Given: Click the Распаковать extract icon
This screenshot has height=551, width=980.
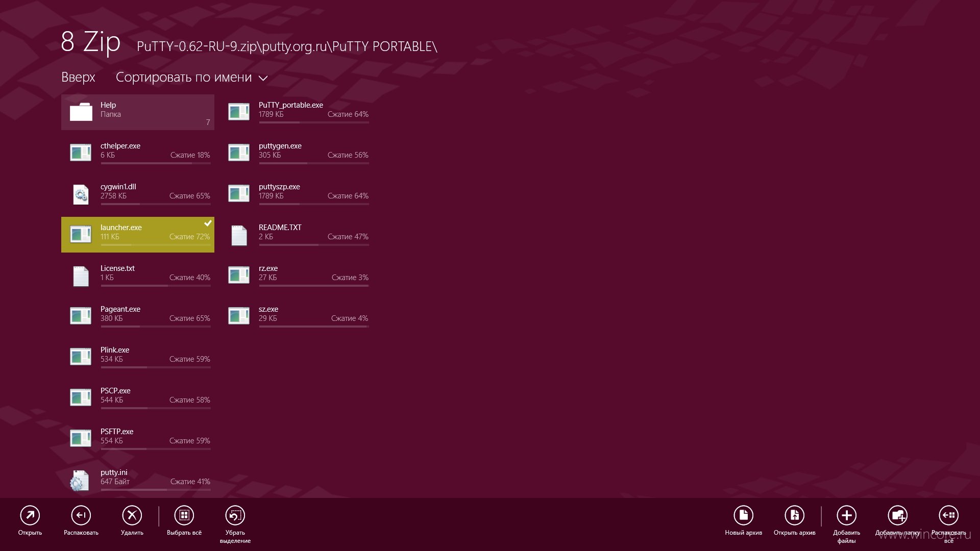Looking at the screenshot, I should pos(81,515).
